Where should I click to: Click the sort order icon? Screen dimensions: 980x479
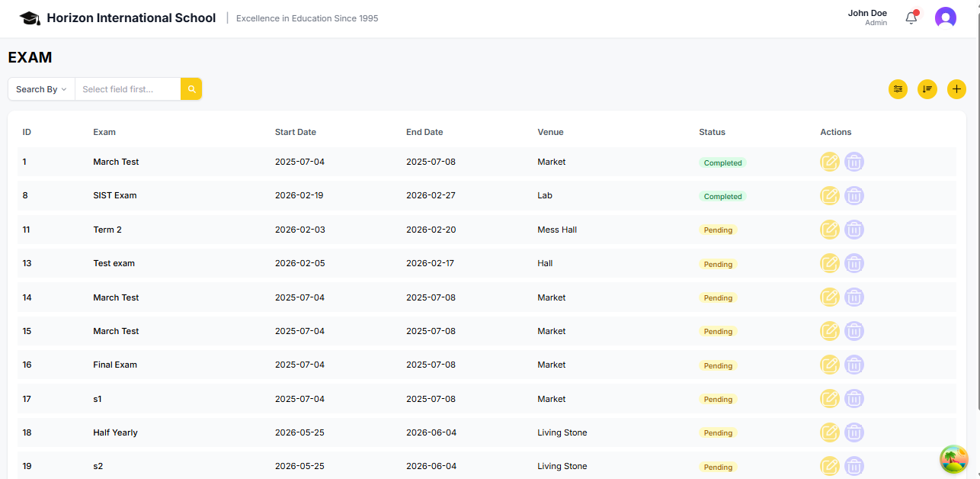click(927, 89)
